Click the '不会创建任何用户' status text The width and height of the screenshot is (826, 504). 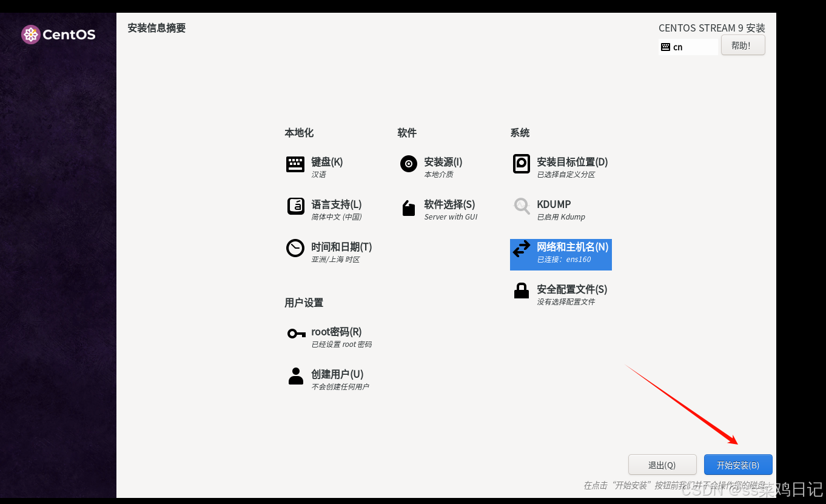pos(340,387)
